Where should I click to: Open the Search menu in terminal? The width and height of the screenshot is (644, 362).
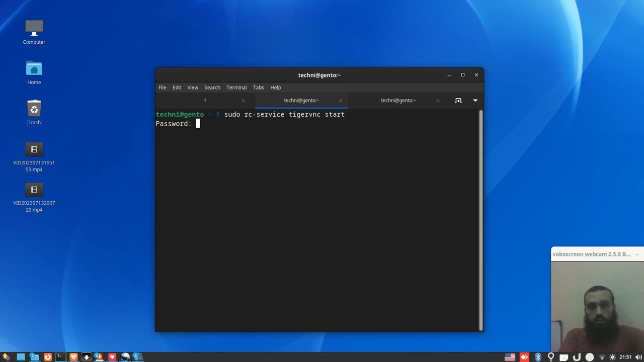pos(212,87)
